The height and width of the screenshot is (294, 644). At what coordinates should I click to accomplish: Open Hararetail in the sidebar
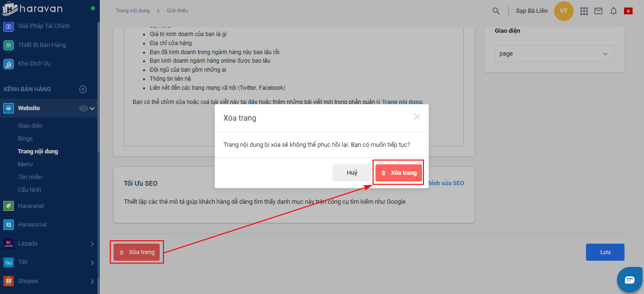pos(31,206)
